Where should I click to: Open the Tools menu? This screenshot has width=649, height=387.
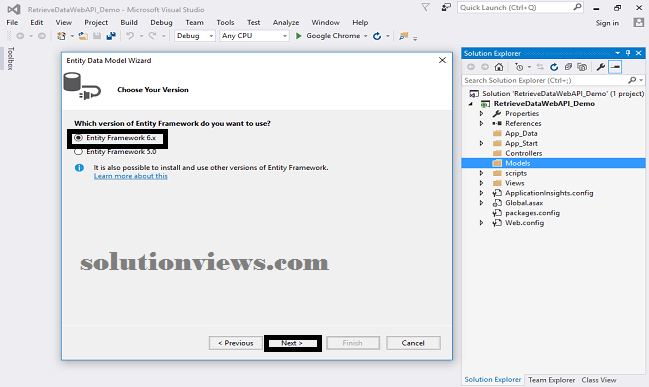point(225,22)
